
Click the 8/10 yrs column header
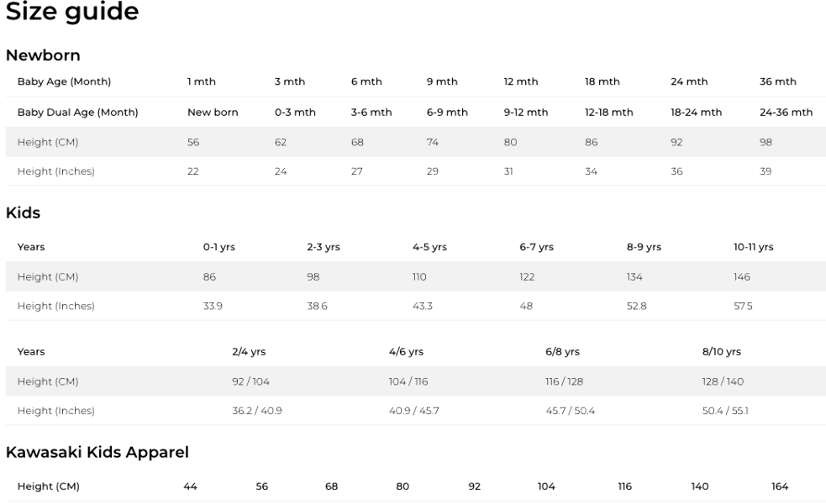(x=721, y=352)
